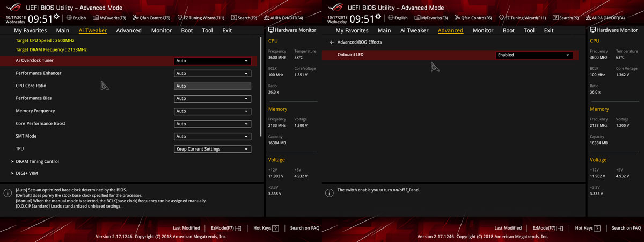
Task: Click the English language globe on ROG Effects screen
Action: click(x=391, y=18)
